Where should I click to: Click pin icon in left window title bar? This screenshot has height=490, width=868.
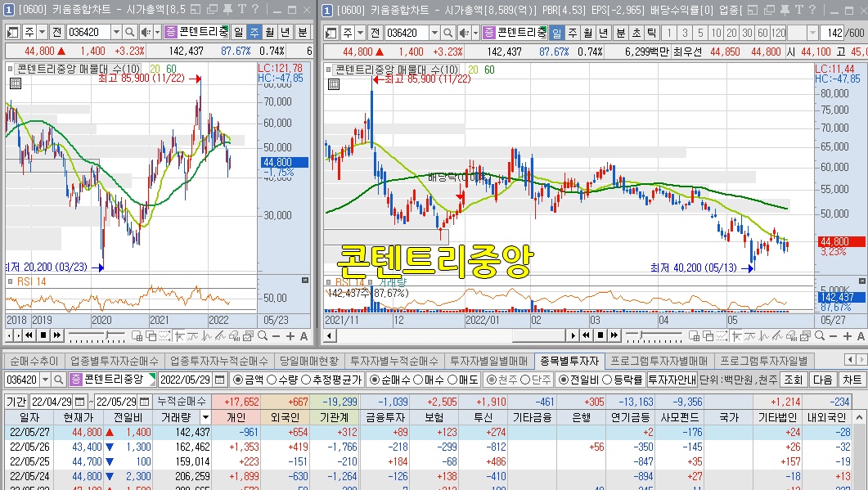227,10
